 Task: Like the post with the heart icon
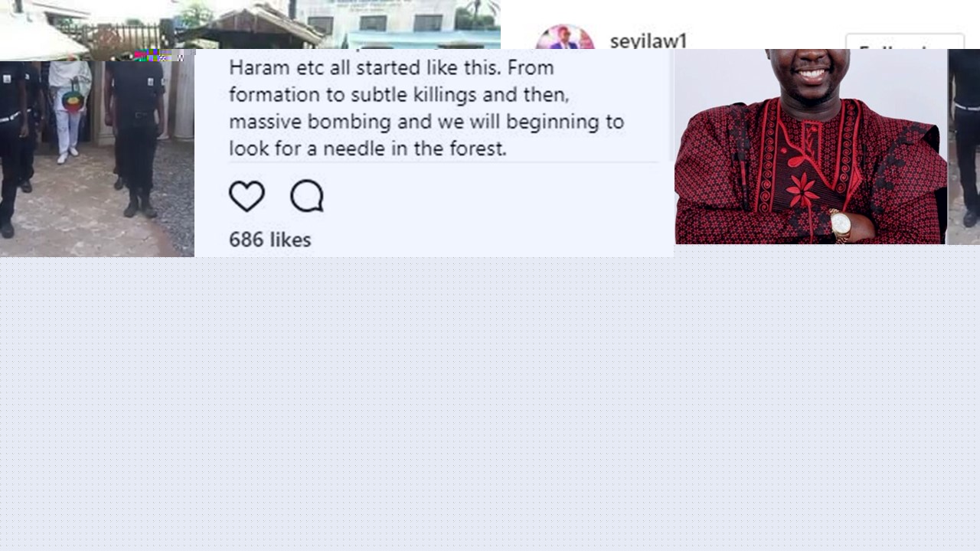point(247,197)
